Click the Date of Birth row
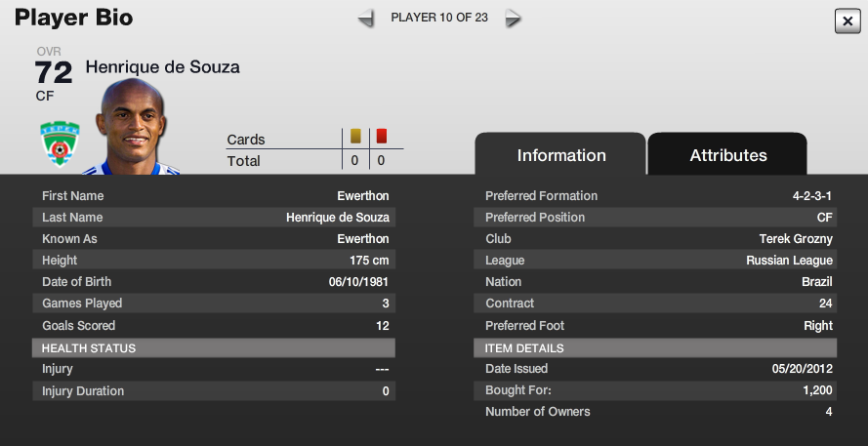Viewport: 868px width, 446px height. click(214, 282)
